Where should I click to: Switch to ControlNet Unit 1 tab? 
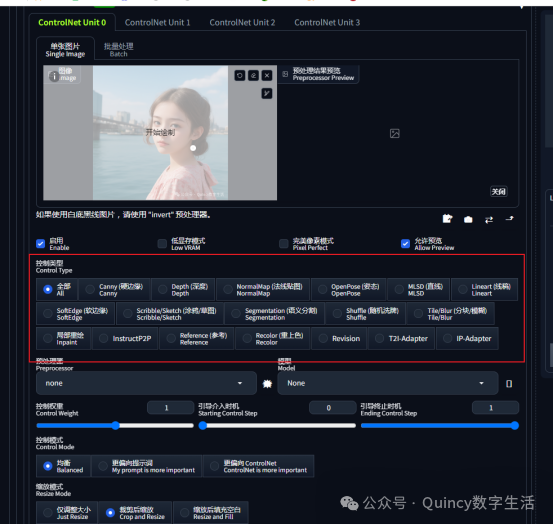pos(157,23)
